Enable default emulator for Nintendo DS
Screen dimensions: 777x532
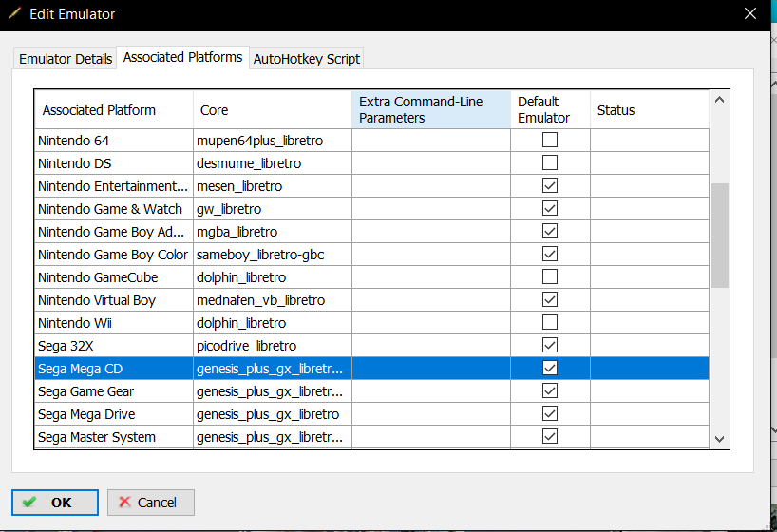[x=550, y=162]
